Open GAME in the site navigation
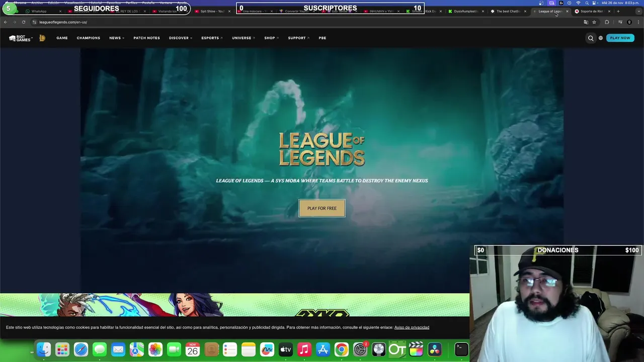Viewport: 644px width, 362px height. (x=62, y=38)
